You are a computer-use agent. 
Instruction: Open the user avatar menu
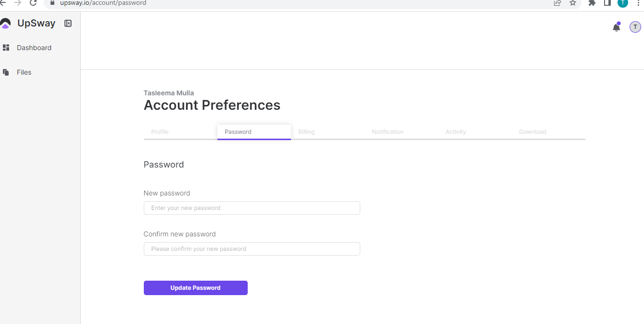coord(635,27)
